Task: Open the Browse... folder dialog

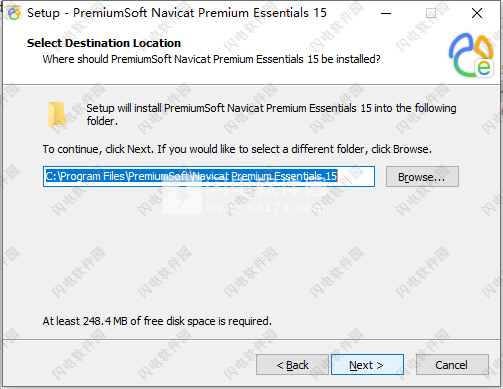Action: pyautogui.click(x=422, y=177)
